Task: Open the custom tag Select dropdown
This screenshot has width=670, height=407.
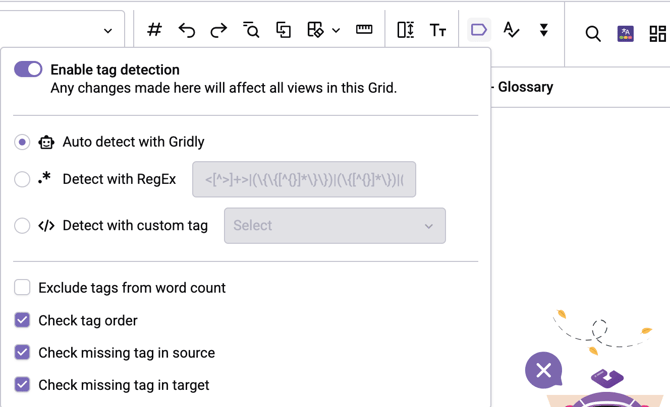Action: pyautogui.click(x=334, y=226)
